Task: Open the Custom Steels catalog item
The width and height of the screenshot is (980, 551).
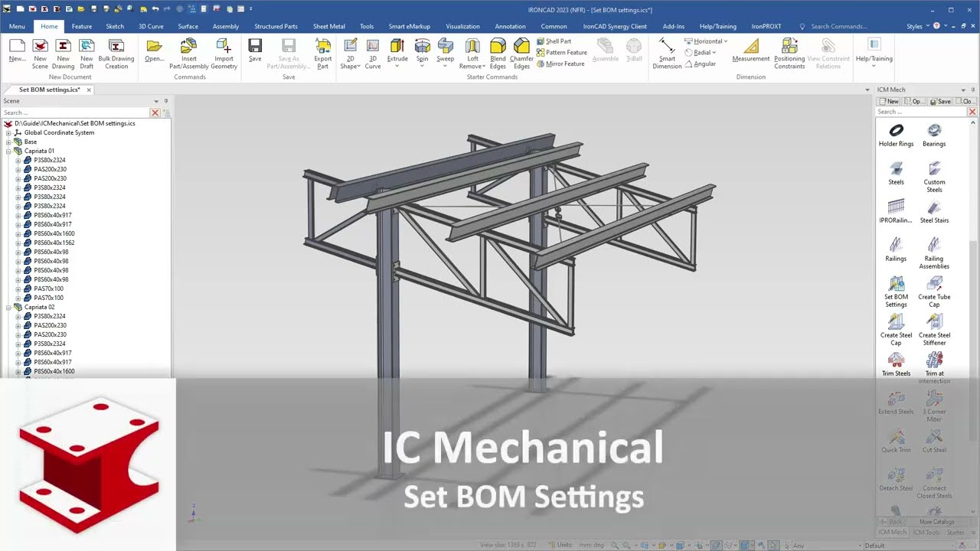Action: click(934, 176)
